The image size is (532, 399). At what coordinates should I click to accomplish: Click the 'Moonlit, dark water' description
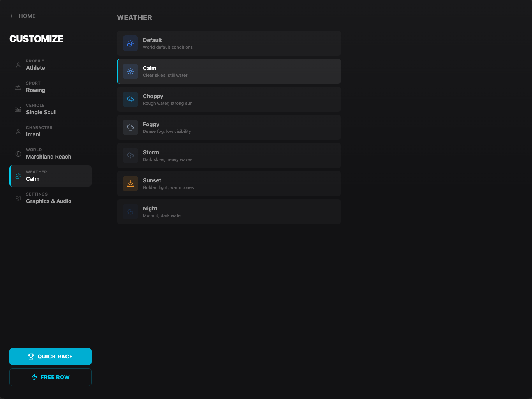(x=162, y=215)
